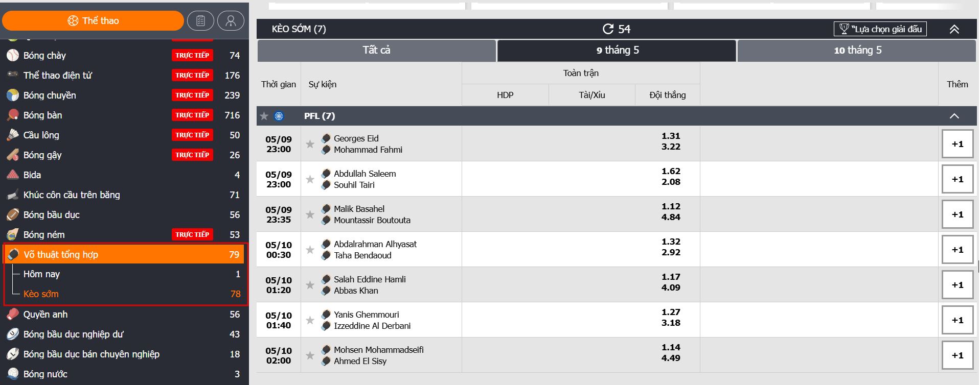Open the user account icon
The width and height of the screenshot is (980, 385).
[231, 21]
